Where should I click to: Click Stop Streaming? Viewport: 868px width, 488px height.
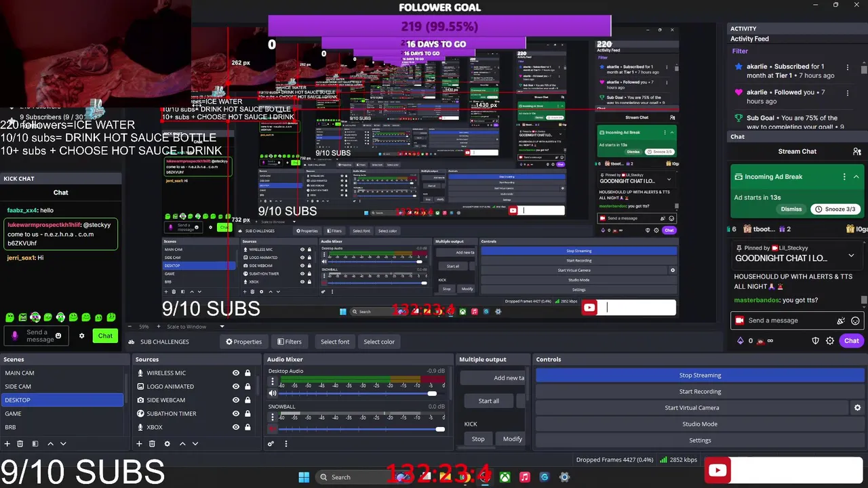click(700, 375)
